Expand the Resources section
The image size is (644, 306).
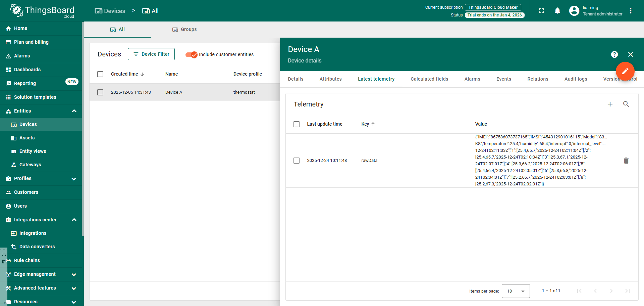point(74,302)
